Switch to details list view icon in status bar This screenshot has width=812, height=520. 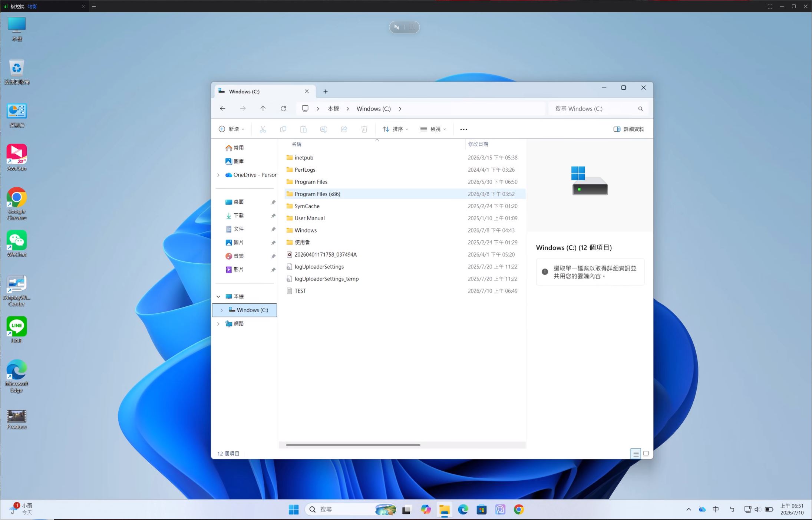[636, 454]
